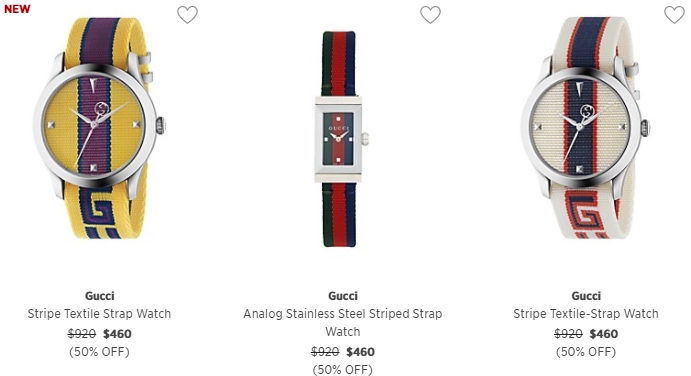Select the $460 sale price of the white watch
Image resolution: width=691 pixels, height=376 pixels.
[x=604, y=334]
